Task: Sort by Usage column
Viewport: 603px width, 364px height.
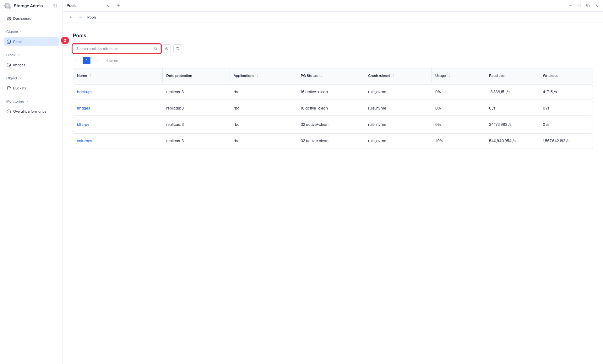Action: [449, 76]
